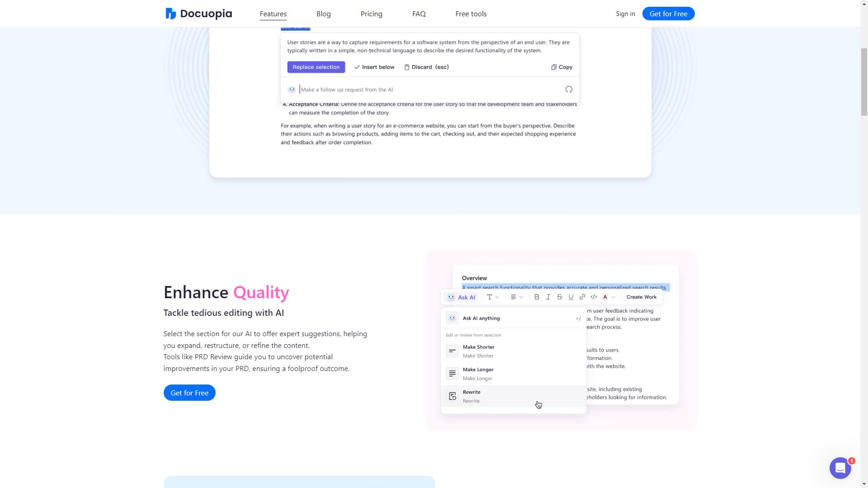This screenshot has width=868, height=488.
Task: Click the page vertical scrollbar thumb
Action: [x=864, y=81]
